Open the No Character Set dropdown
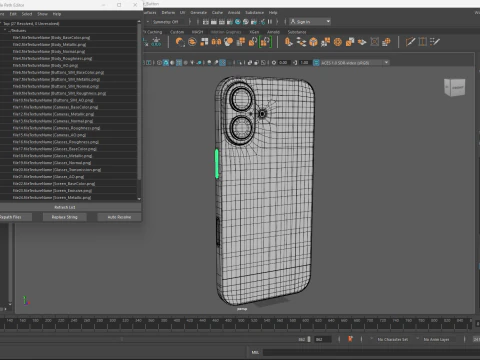The width and height of the screenshot is (480, 360). (392, 339)
